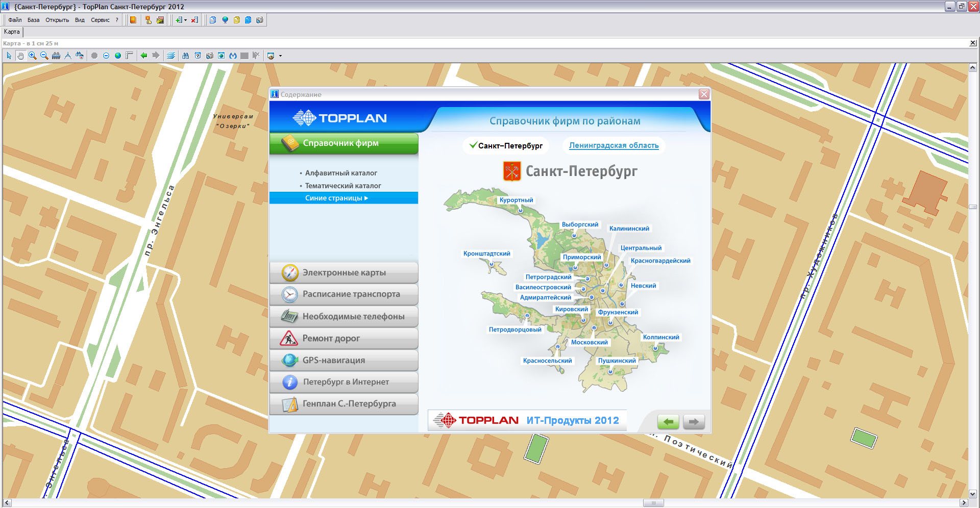Open the map layers icon
Screen dimensions: 980x508
[x=171, y=56]
